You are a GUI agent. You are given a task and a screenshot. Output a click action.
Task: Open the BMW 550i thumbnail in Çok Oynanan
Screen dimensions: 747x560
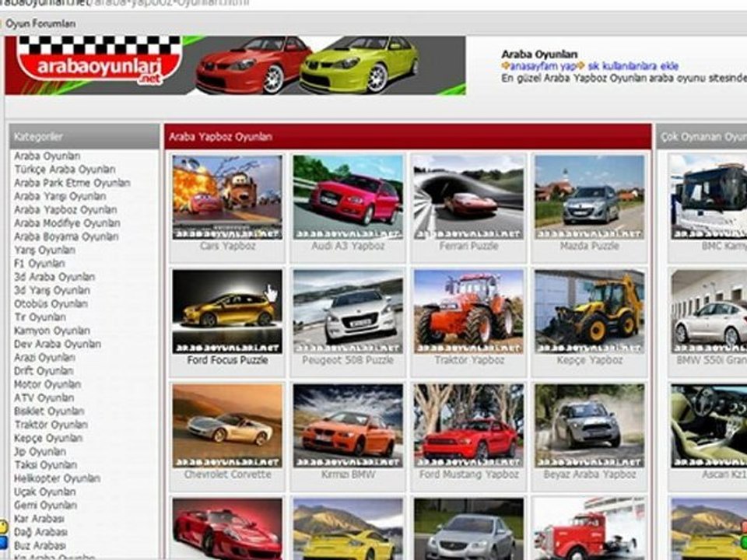point(709,311)
